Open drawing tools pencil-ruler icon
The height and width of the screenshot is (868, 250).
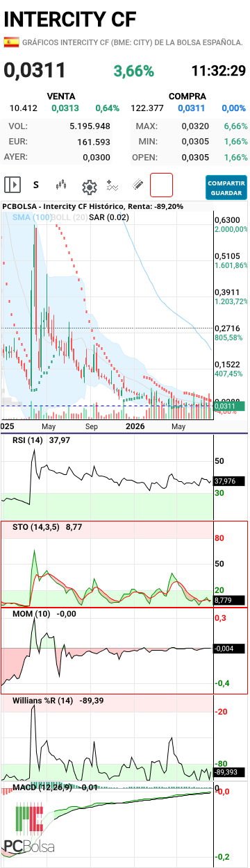[x=137, y=185]
